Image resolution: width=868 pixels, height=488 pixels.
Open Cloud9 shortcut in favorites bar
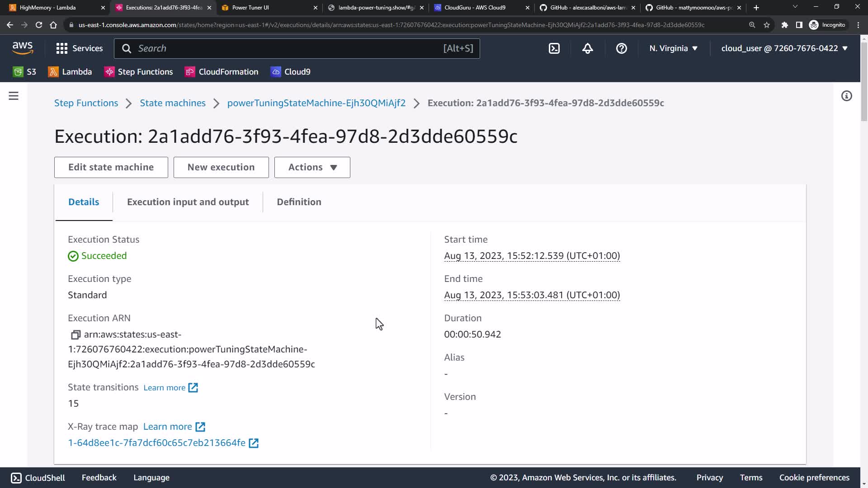[x=291, y=72]
